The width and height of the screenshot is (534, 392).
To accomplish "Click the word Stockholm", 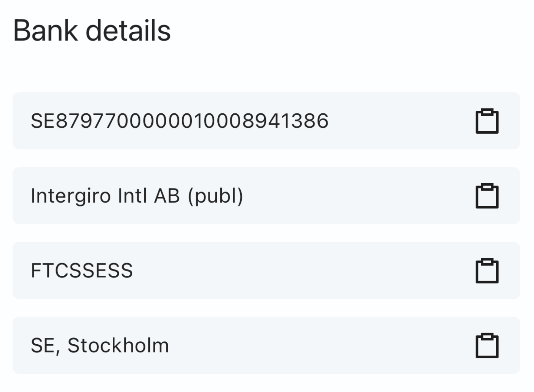I will point(118,346).
